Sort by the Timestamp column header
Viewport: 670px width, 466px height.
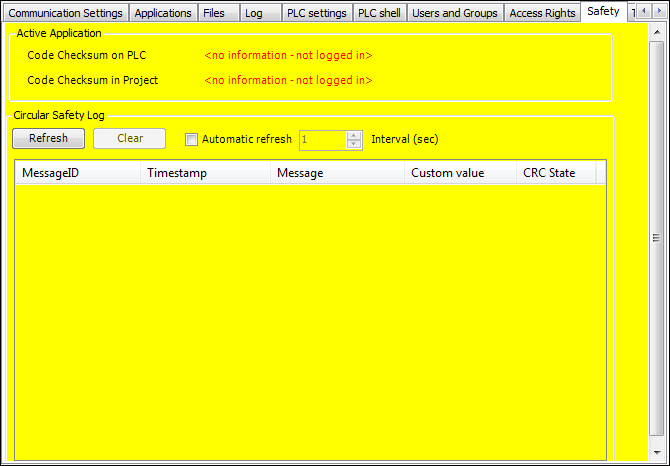pos(205,173)
